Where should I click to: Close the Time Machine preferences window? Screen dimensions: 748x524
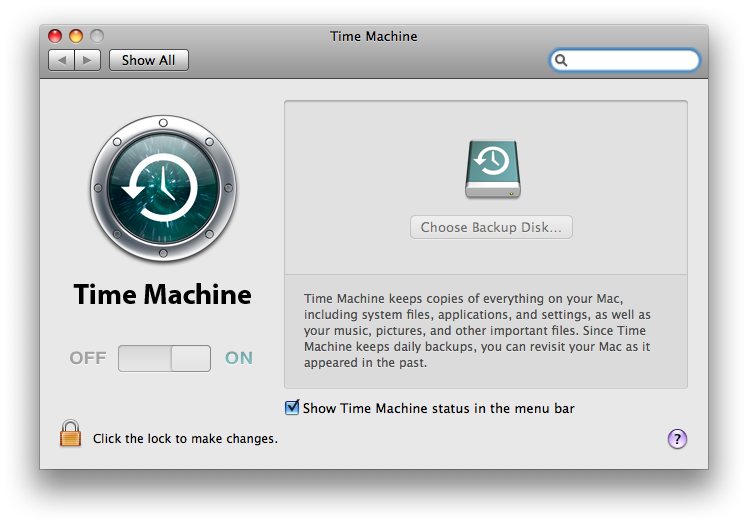(55, 37)
